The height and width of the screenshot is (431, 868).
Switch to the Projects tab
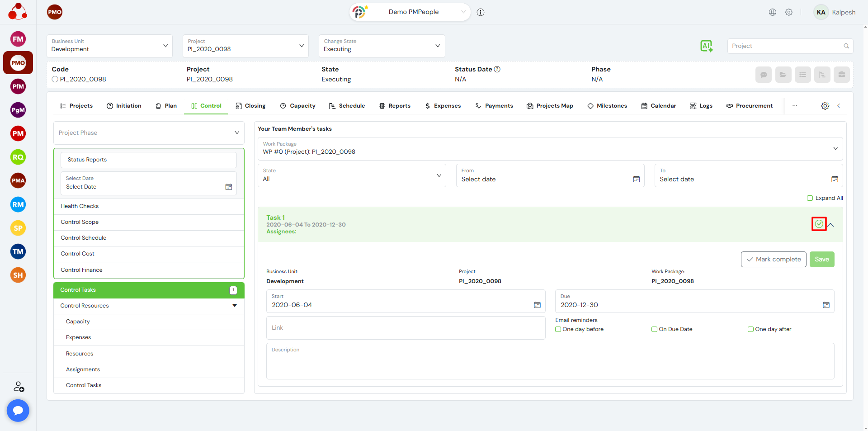(x=76, y=106)
